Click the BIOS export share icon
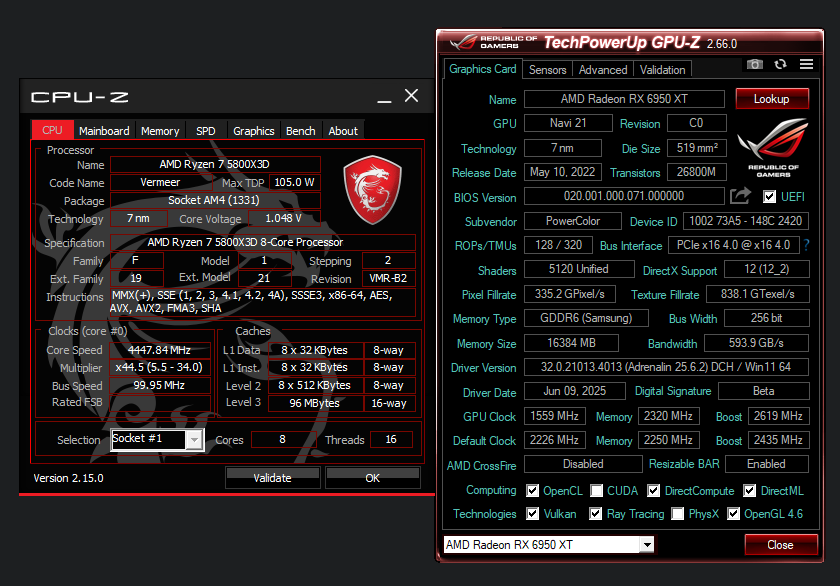The height and width of the screenshot is (586, 840). coord(740,196)
